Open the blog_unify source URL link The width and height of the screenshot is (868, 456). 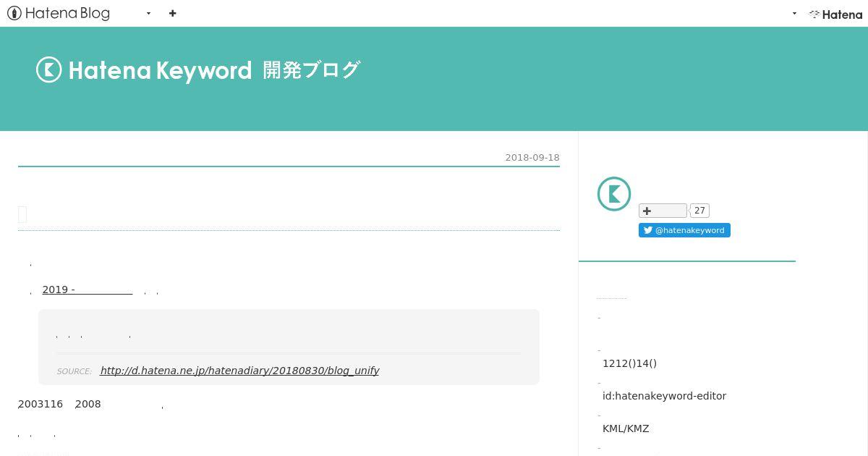point(239,371)
